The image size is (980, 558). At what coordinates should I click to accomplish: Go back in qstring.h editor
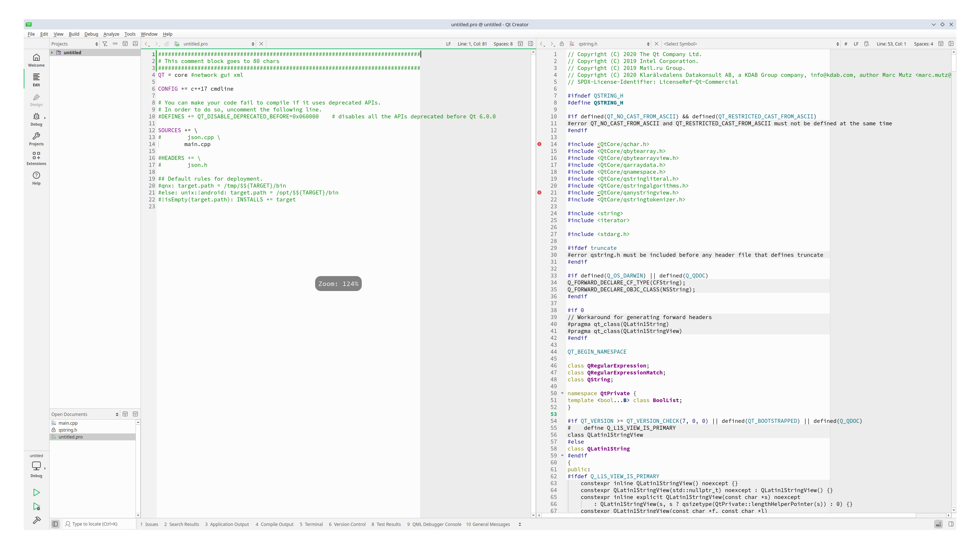point(542,44)
